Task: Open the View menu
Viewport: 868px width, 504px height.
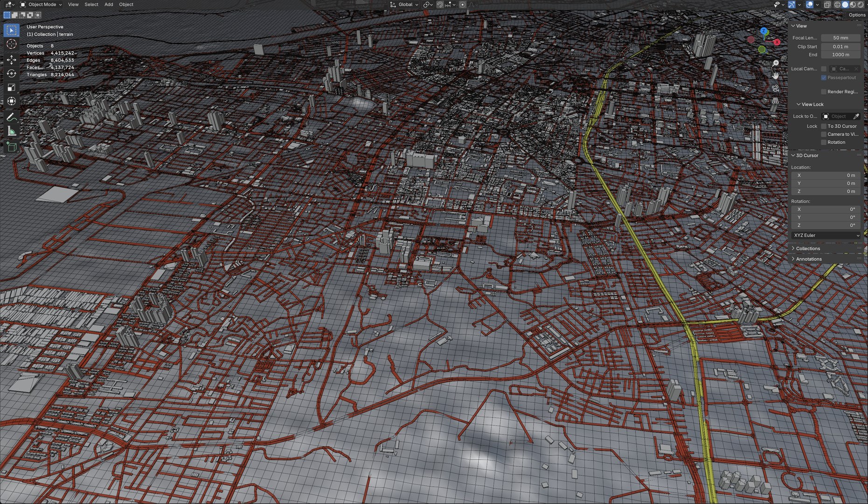Action: [73, 5]
